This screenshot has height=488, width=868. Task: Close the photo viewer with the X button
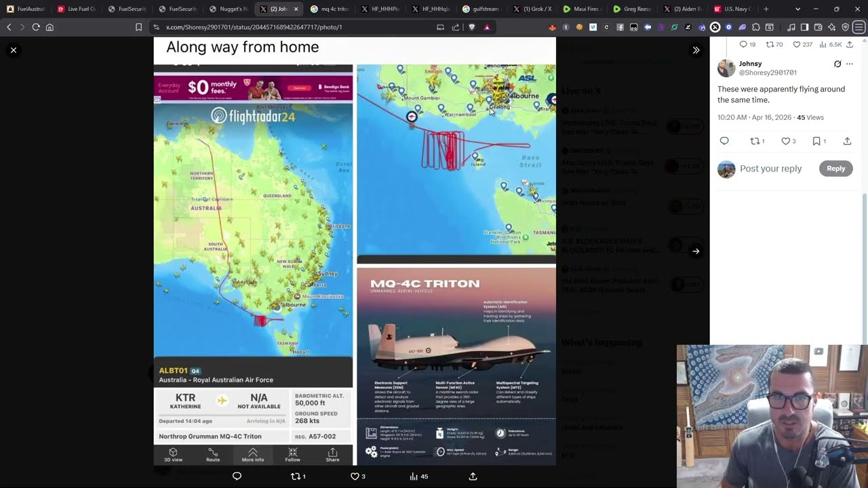click(14, 50)
